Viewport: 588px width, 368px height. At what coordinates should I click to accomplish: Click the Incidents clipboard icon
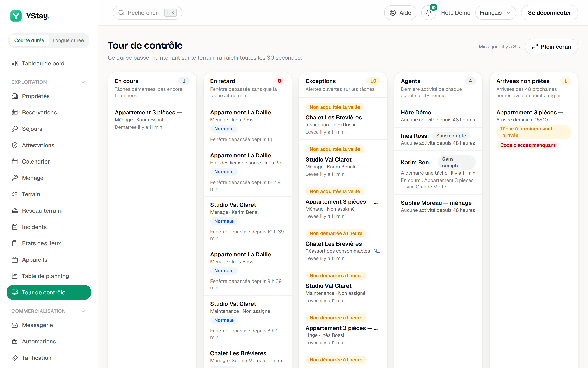[14, 227]
